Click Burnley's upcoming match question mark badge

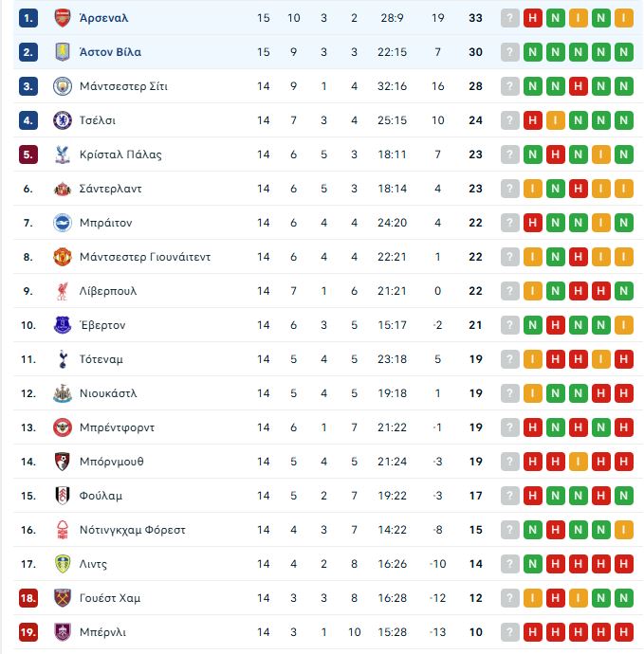coord(510,632)
